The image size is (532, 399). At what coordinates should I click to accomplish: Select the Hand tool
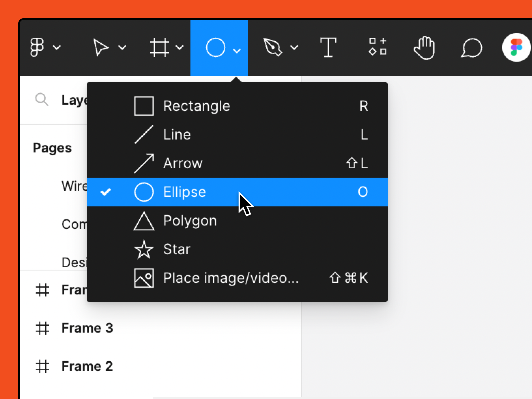(424, 47)
